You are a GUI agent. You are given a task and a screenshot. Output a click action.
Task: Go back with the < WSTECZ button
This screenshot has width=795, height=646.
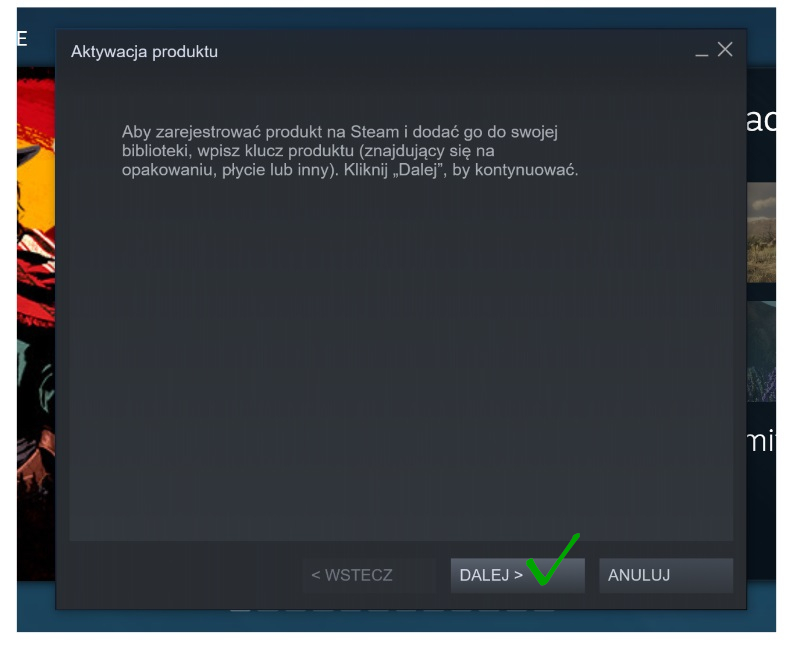(369, 575)
